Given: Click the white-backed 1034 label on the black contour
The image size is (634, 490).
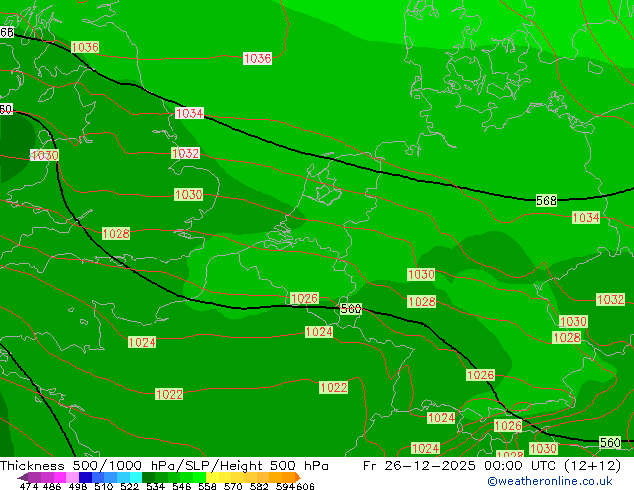Looking at the screenshot, I should 189,113.
